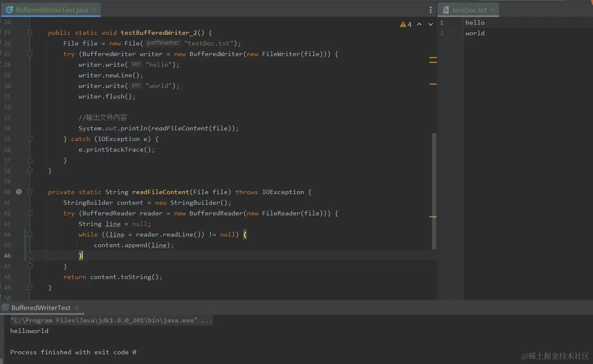Toggle the catch block fold marker at line 35
Viewport: 593px width, 364px height.
pyautogui.click(x=30, y=139)
